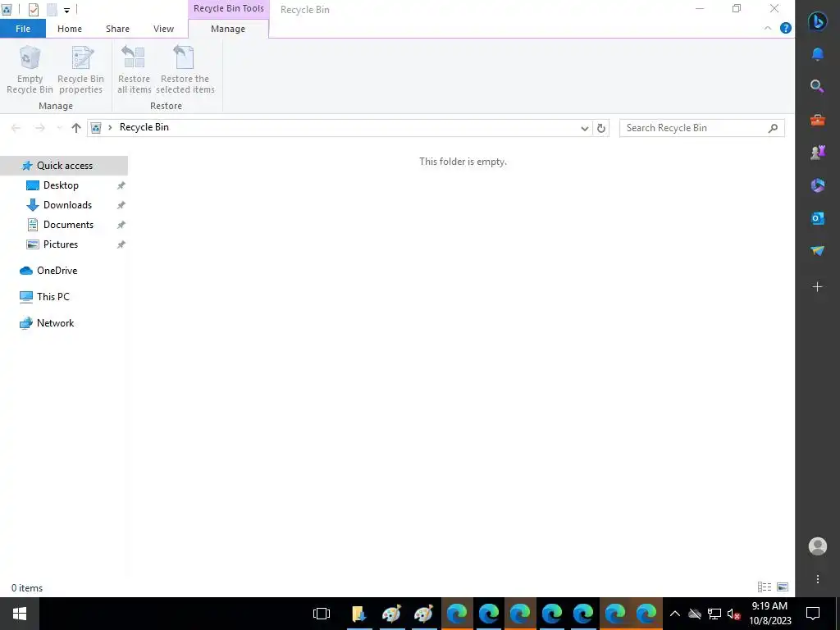The image size is (840, 630).
Task: Open sidebar settings three-dot menu
Action: click(x=818, y=579)
